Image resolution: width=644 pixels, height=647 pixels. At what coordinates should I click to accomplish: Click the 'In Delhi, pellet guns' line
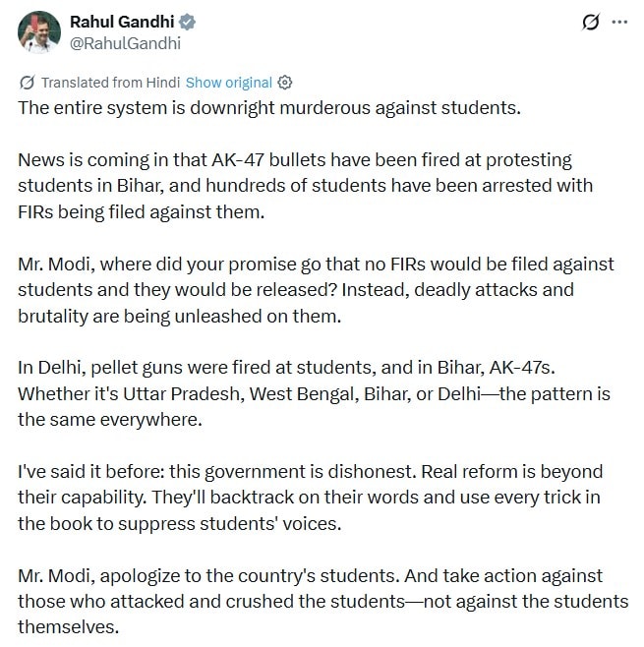[x=286, y=368]
